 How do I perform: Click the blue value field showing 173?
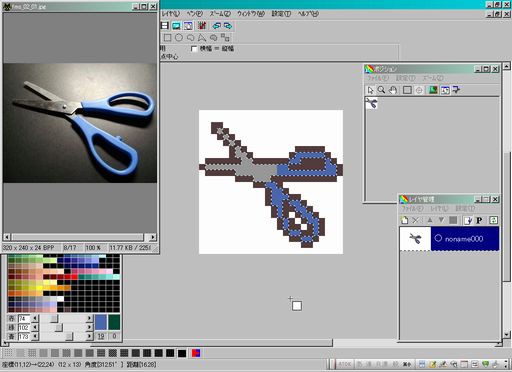coord(24,337)
